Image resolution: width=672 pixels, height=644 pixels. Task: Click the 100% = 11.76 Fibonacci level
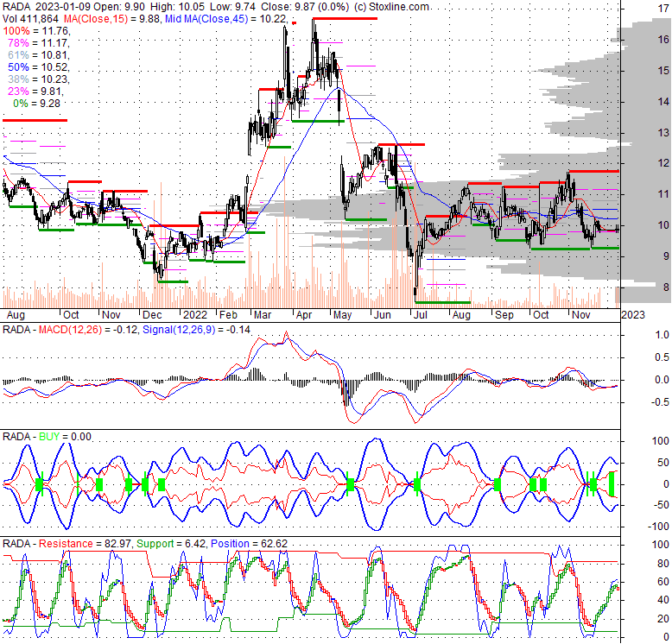(x=36, y=31)
